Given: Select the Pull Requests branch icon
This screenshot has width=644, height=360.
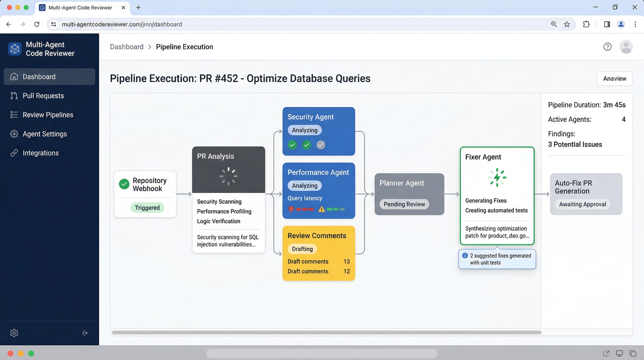Looking at the screenshot, I should point(14,96).
